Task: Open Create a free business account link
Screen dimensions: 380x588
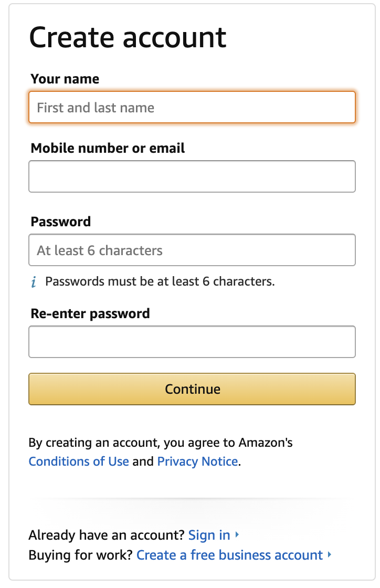Action: coord(229,555)
